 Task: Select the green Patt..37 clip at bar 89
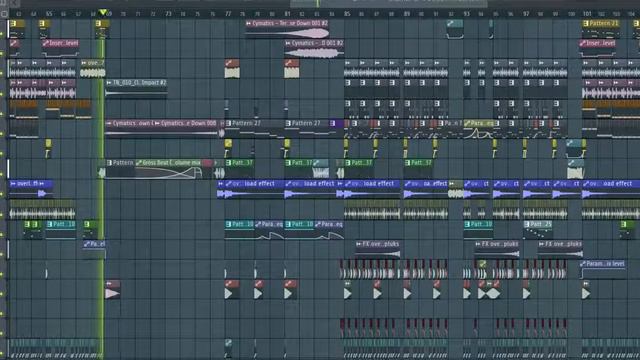click(418, 168)
